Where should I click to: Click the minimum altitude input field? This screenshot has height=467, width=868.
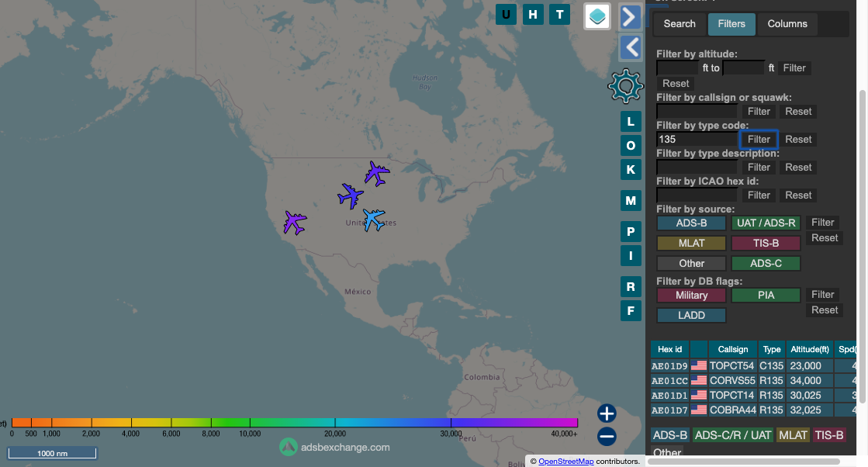point(677,68)
